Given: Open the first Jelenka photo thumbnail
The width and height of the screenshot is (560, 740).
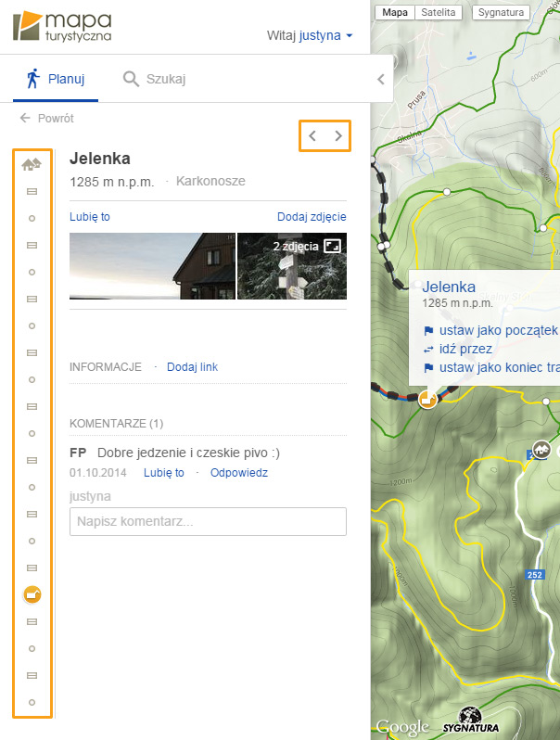Looking at the screenshot, I should [152, 265].
